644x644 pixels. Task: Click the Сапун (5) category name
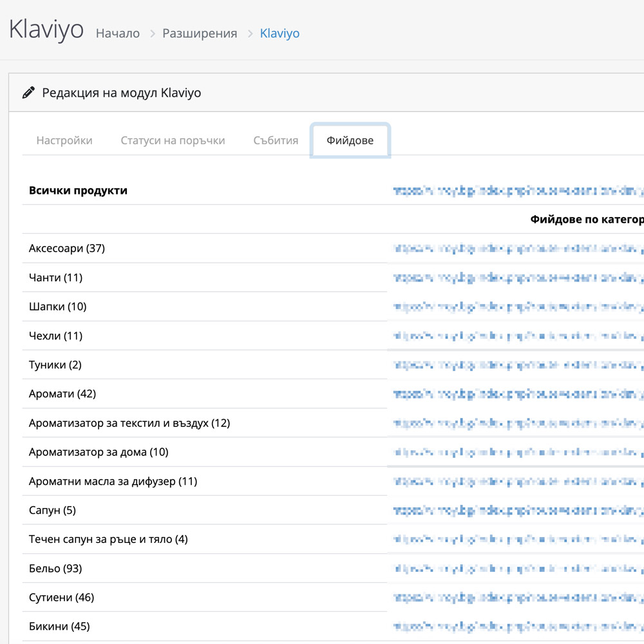pos(53,510)
